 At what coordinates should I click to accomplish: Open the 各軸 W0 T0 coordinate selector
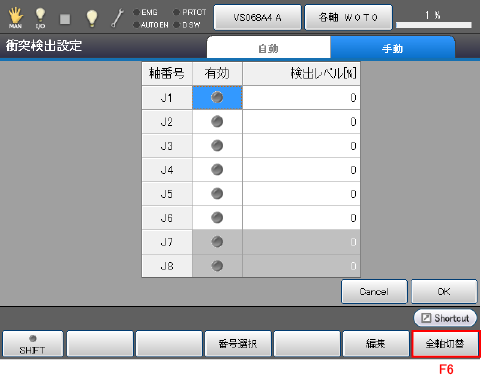click(348, 17)
